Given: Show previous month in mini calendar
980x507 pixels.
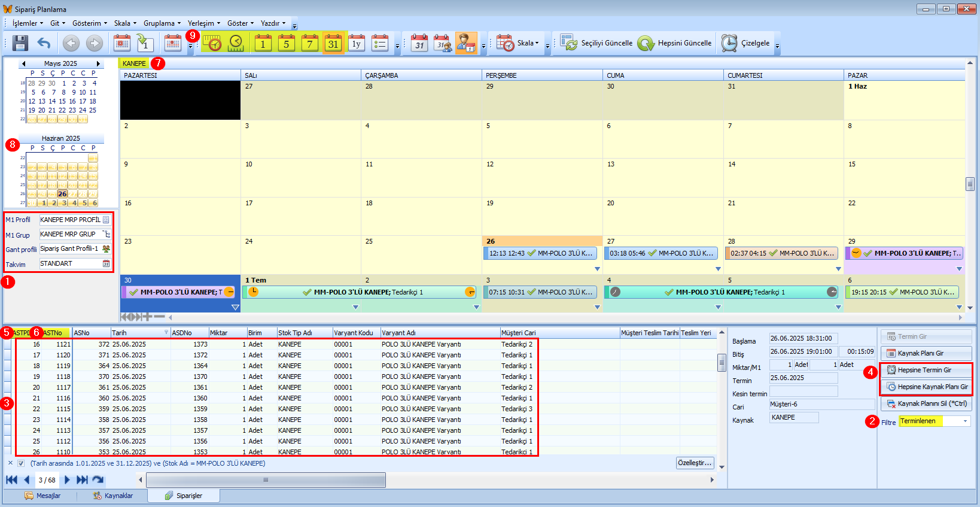Looking at the screenshot, I should [x=24, y=63].
